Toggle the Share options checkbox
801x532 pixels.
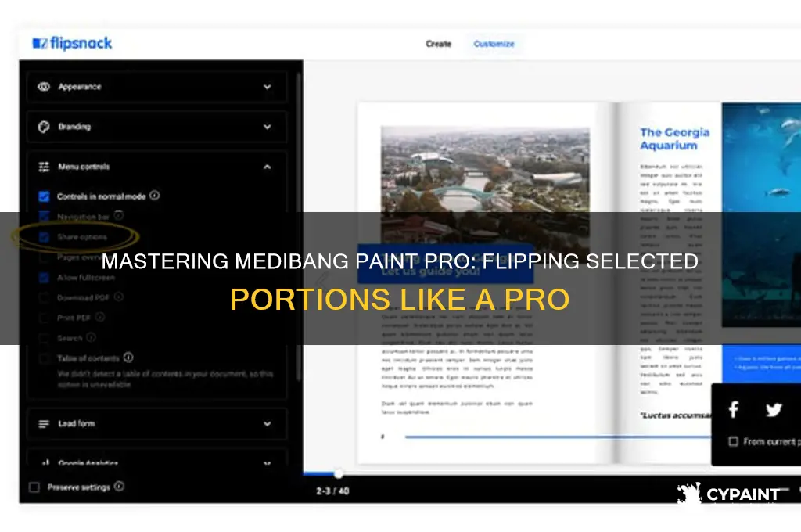(x=44, y=237)
